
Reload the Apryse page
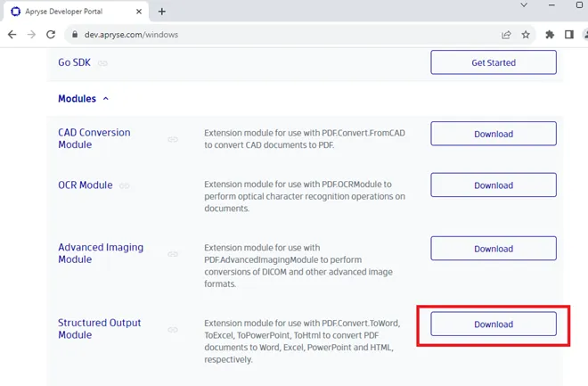[x=51, y=35]
